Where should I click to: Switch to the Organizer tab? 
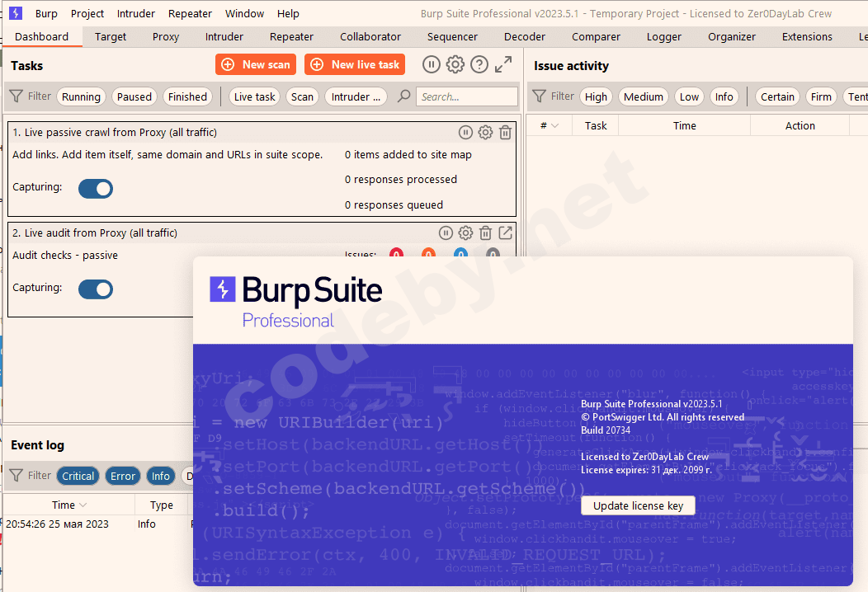[x=731, y=36]
